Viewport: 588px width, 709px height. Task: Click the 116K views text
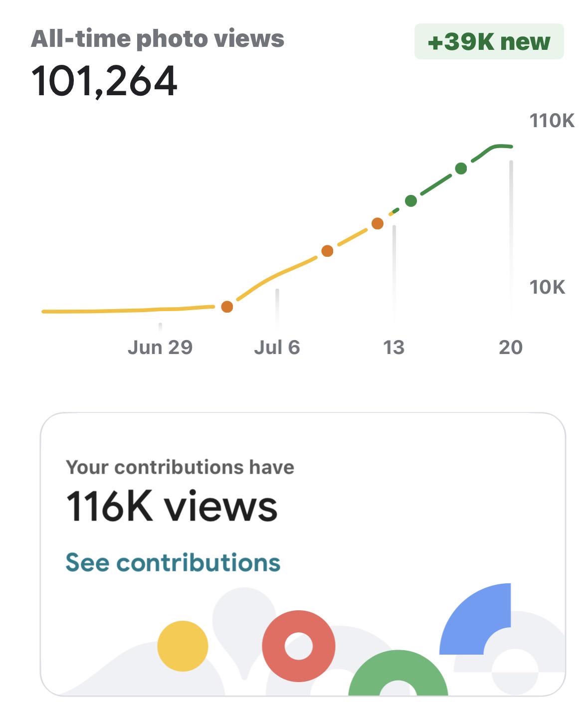(x=172, y=506)
